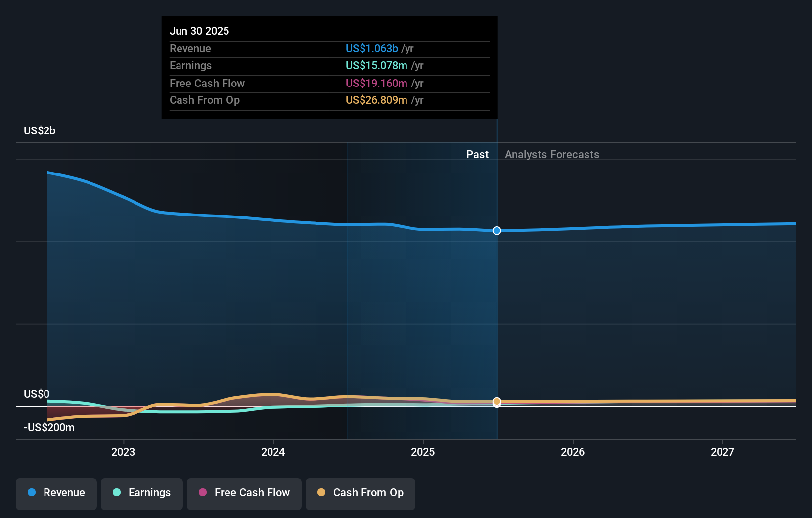Click the orange Cash From Op legend dot
The image size is (812, 518).
(x=321, y=493)
